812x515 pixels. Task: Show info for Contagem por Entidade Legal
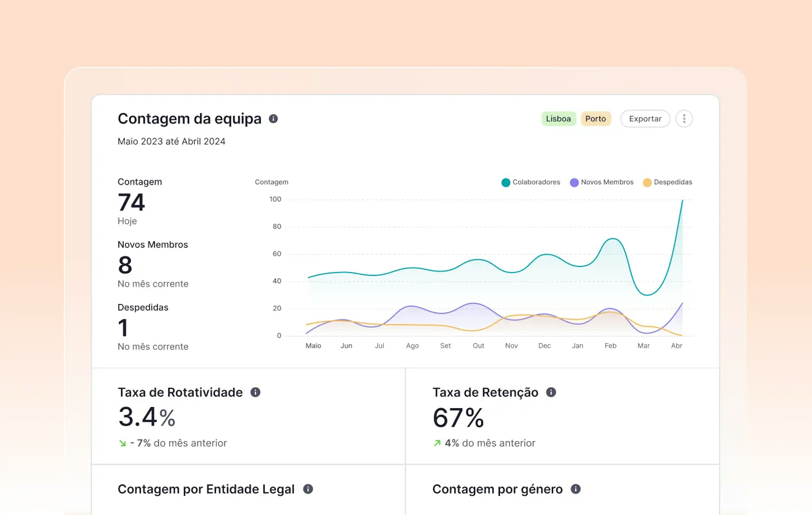tap(308, 489)
